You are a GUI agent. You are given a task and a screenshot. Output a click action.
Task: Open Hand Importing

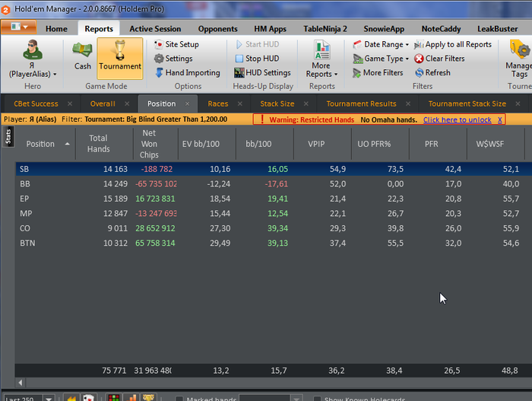coord(187,73)
